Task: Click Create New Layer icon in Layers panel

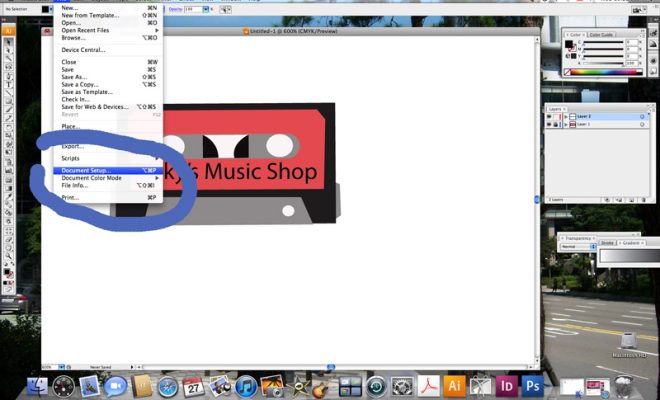Action: pos(631,200)
